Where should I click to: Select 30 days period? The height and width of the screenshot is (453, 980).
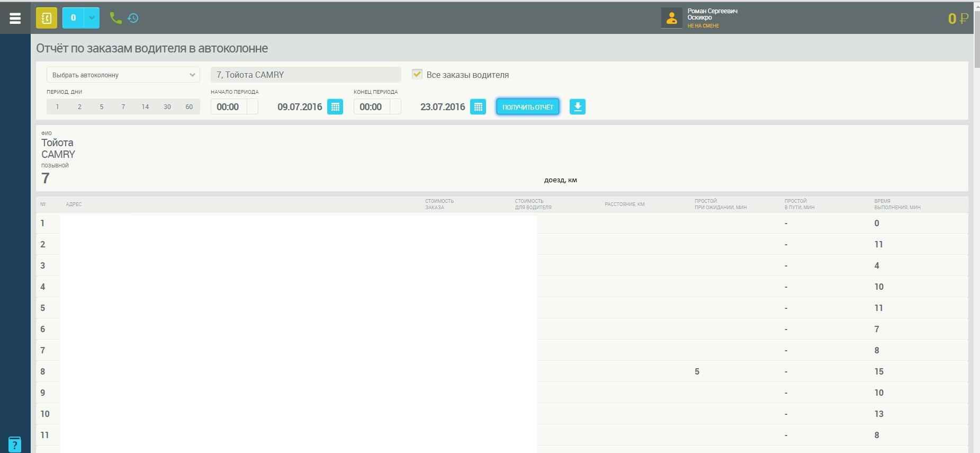167,107
